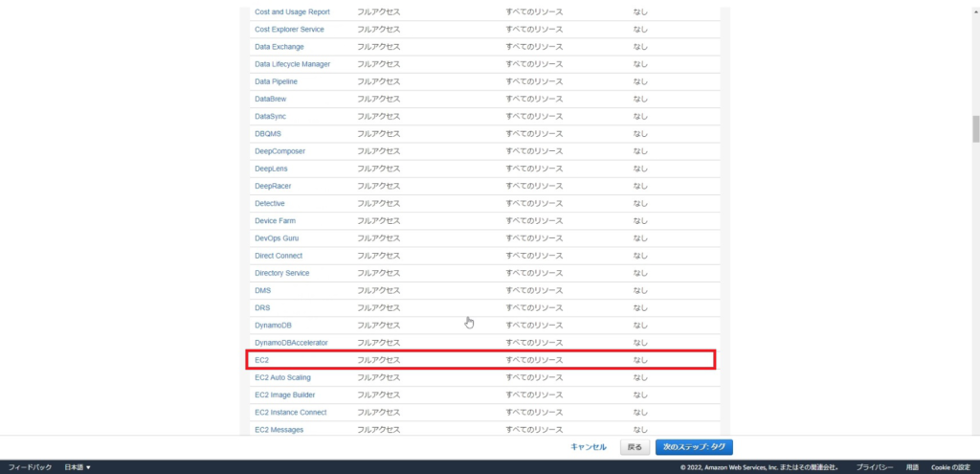
Task: Open the Direct Connect service link
Action: (x=278, y=256)
